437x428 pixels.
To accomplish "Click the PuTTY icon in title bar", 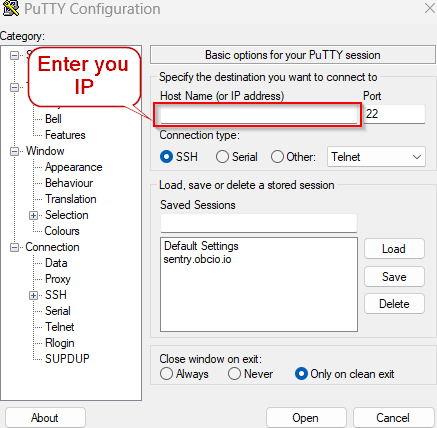I will (11, 8).
